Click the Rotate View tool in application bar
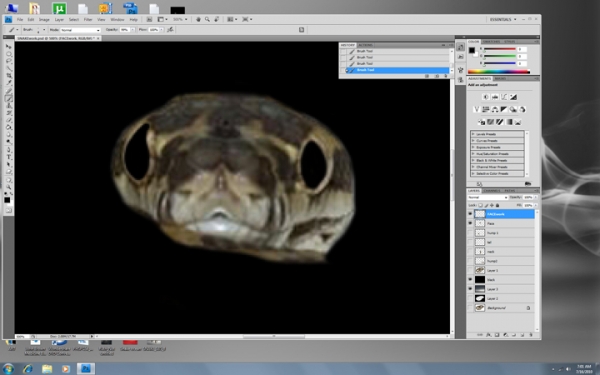This screenshot has width=600, height=375. 217,19
